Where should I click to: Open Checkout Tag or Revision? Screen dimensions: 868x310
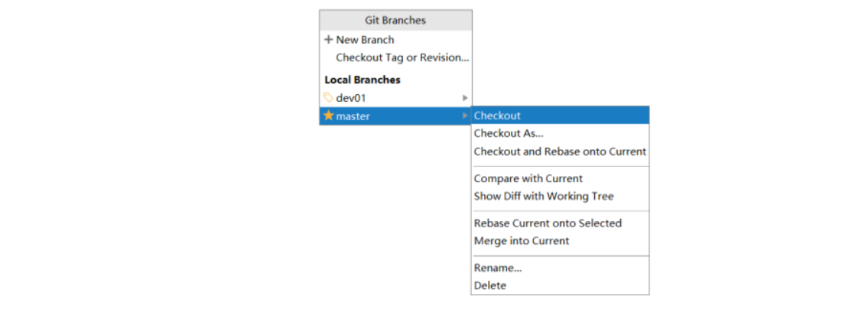[402, 57]
